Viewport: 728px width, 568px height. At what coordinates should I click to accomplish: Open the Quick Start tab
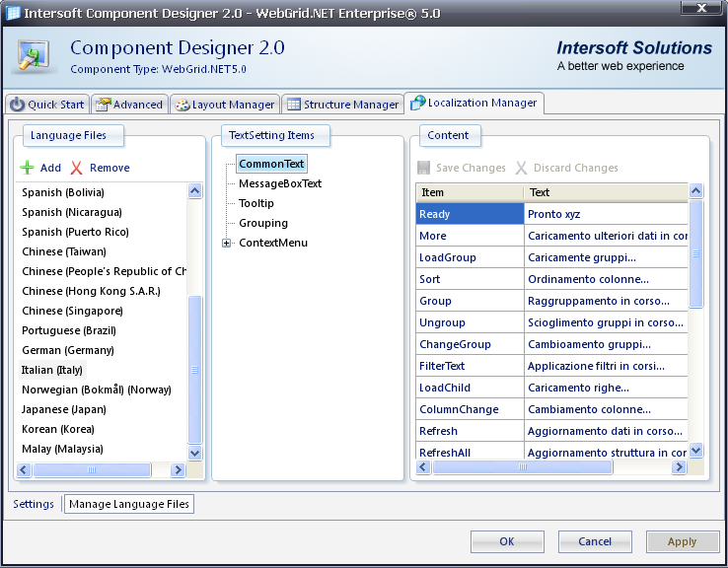pyautogui.click(x=48, y=105)
